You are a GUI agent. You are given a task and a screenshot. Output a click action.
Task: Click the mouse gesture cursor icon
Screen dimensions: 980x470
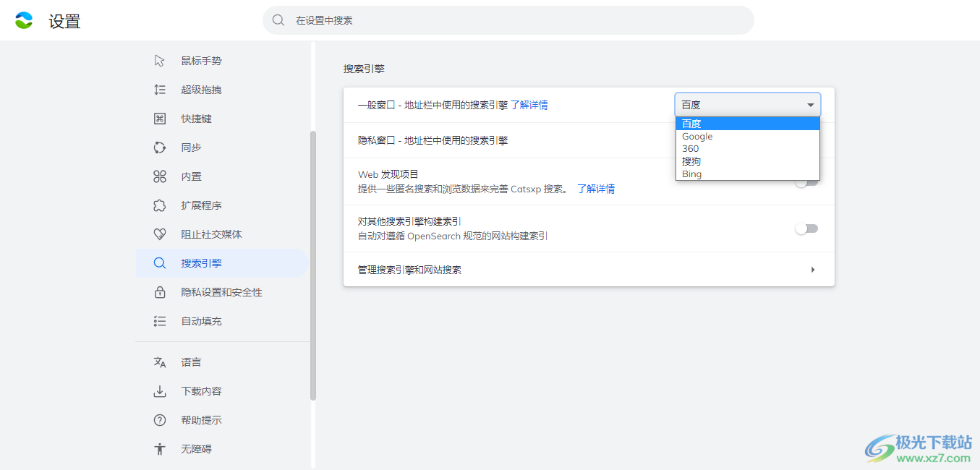tap(160, 61)
